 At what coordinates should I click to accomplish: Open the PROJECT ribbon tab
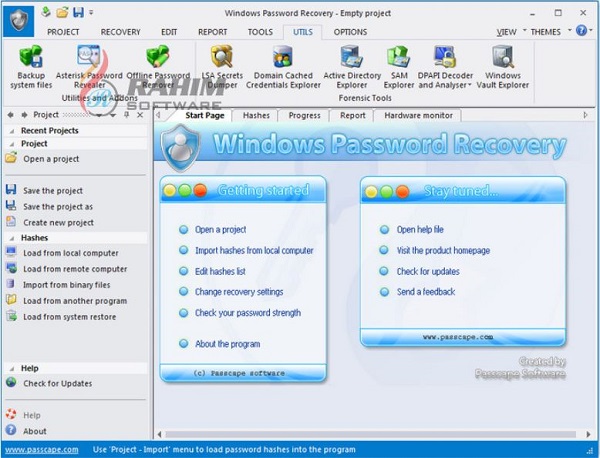coord(63,32)
